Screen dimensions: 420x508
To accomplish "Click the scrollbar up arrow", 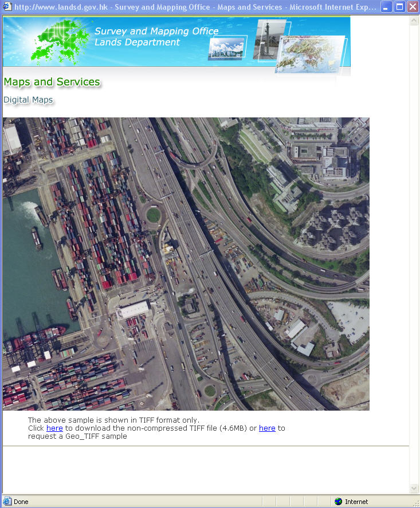I will 414,21.
